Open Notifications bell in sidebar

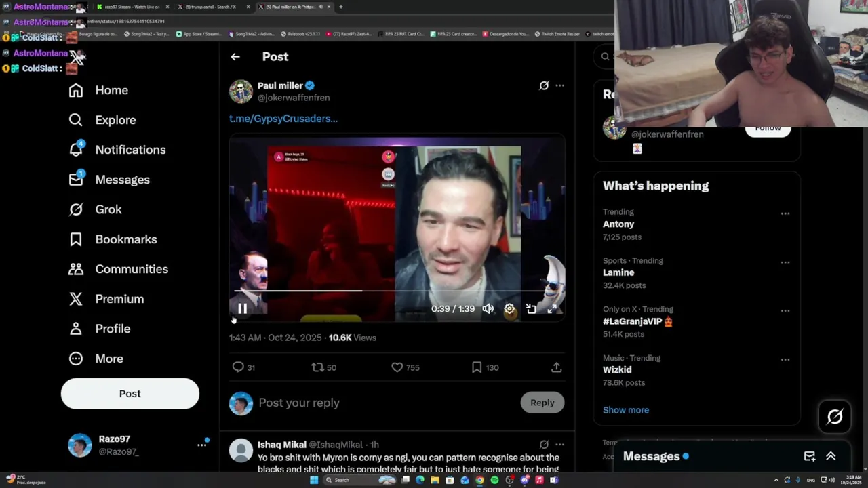117,150
